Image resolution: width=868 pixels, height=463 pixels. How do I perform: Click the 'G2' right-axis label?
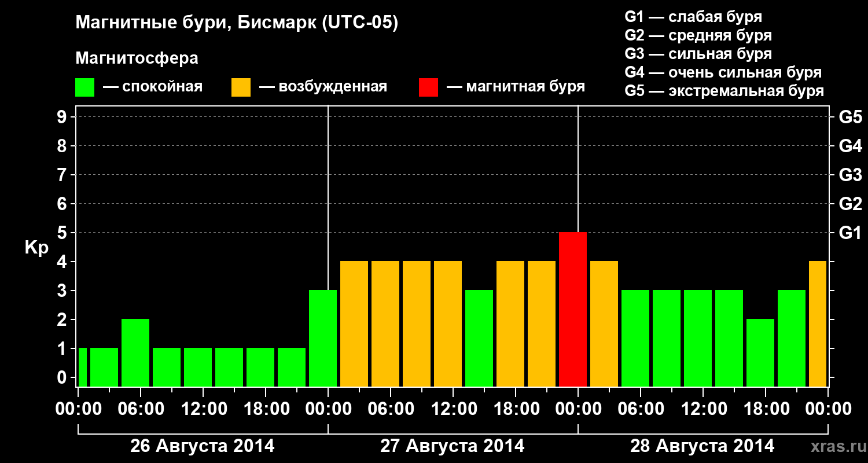point(850,204)
